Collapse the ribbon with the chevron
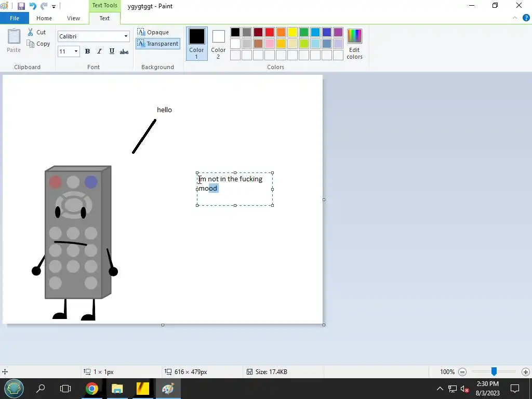 coord(515,18)
